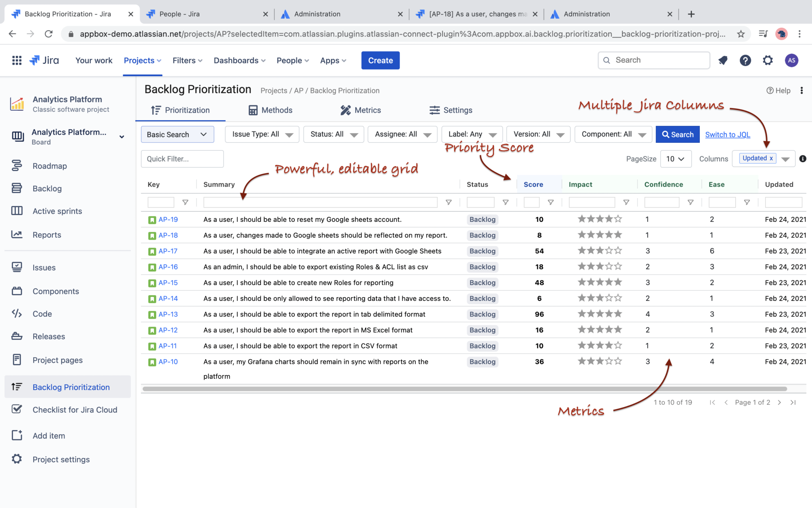Open the Jira settings gear icon

[768, 60]
